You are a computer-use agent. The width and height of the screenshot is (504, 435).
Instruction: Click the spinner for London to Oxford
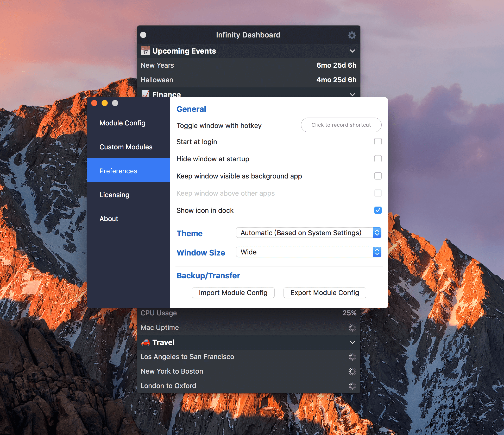[352, 386]
